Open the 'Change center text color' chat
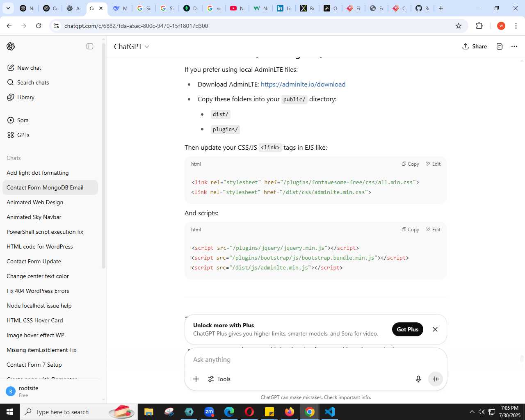 click(x=50, y=276)
